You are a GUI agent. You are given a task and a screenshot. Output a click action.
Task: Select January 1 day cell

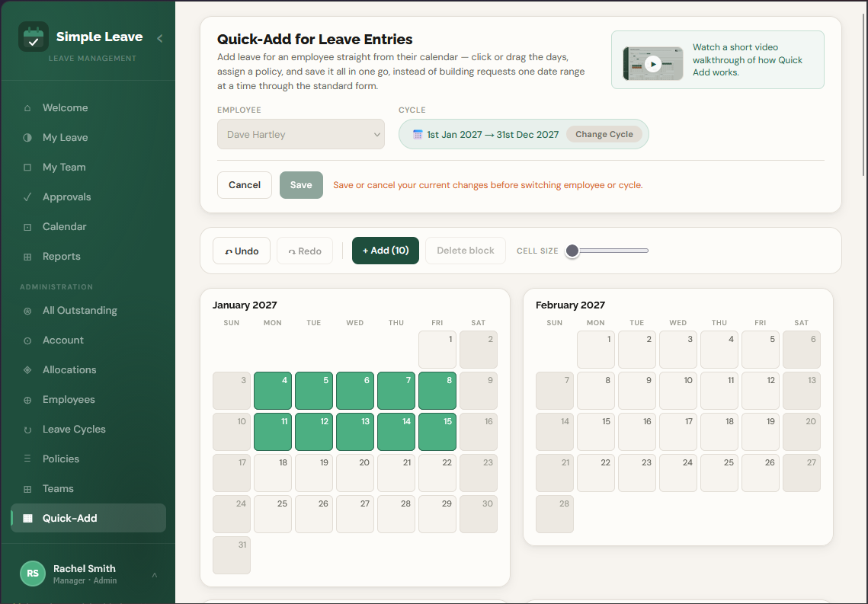(437, 350)
